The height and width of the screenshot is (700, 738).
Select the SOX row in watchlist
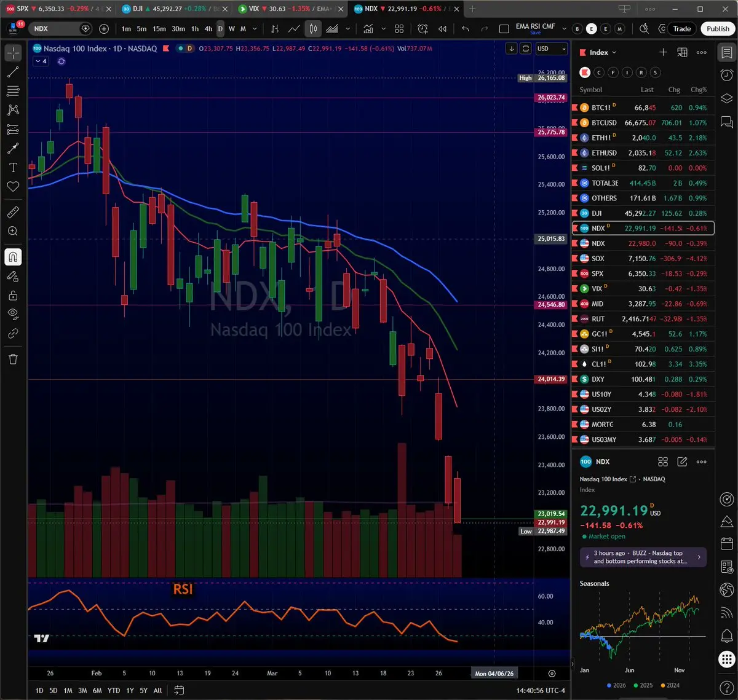coord(643,259)
